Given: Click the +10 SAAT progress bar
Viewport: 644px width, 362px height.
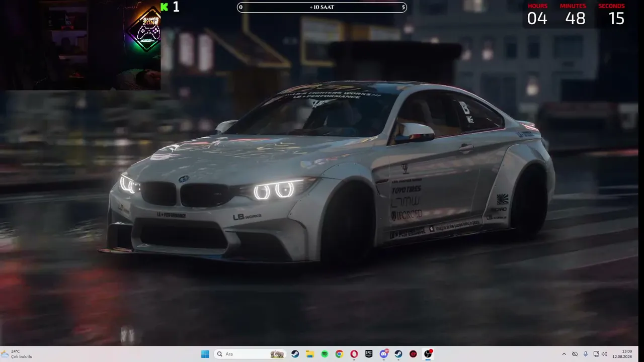Looking at the screenshot, I should [x=322, y=7].
